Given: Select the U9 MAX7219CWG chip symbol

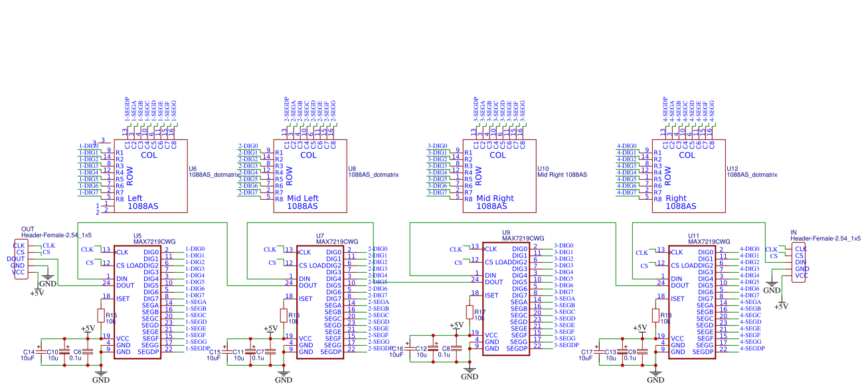Looking at the screenshot, I should point(505,299).
